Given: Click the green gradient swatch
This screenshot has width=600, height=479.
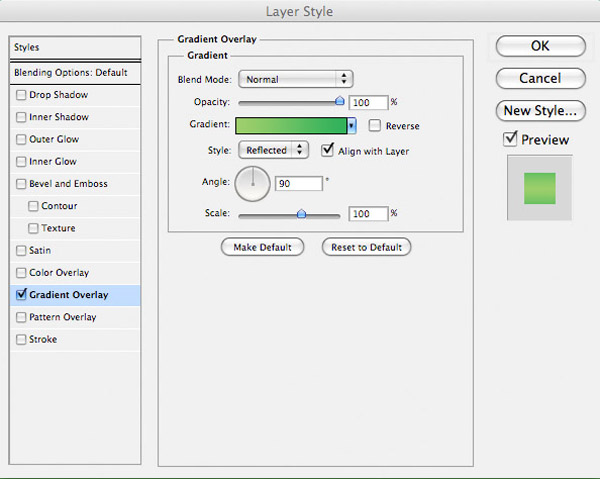Looking at the screenshot, I should point(291,125).
